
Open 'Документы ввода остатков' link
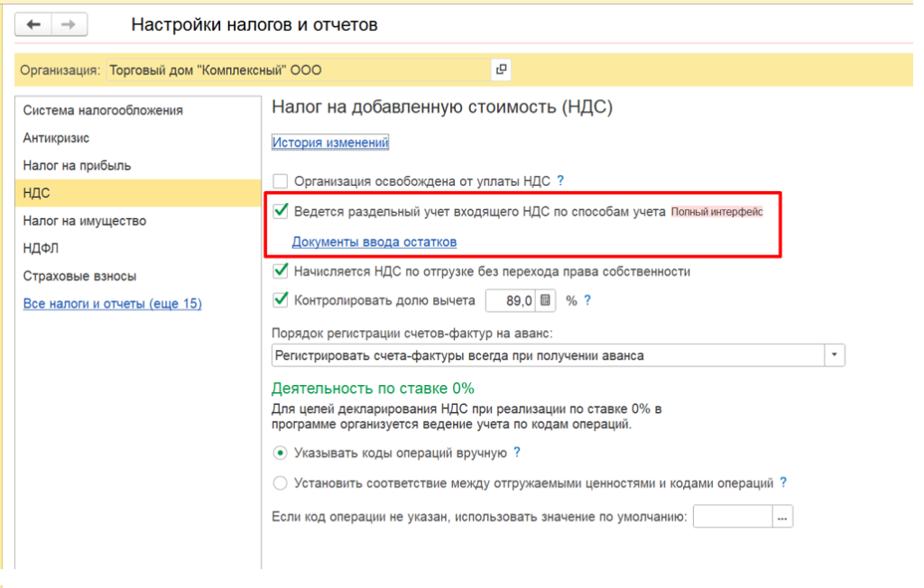pyautogui.click(x=374, y=242)
